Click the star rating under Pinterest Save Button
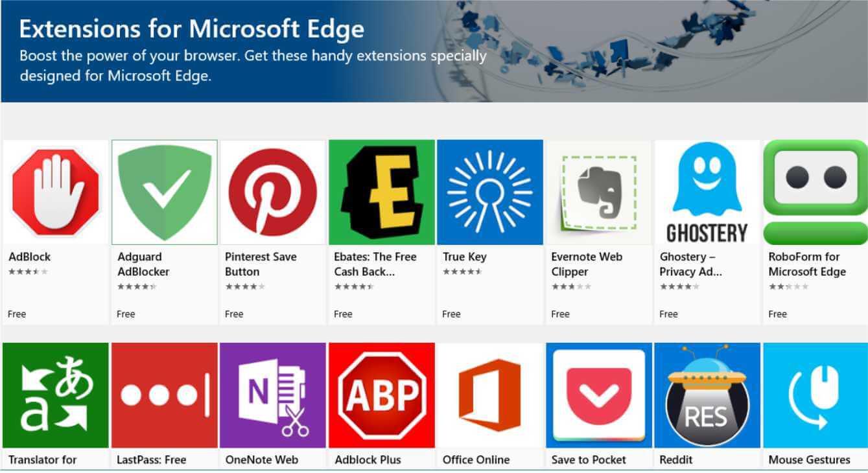 tap(245, 286)
